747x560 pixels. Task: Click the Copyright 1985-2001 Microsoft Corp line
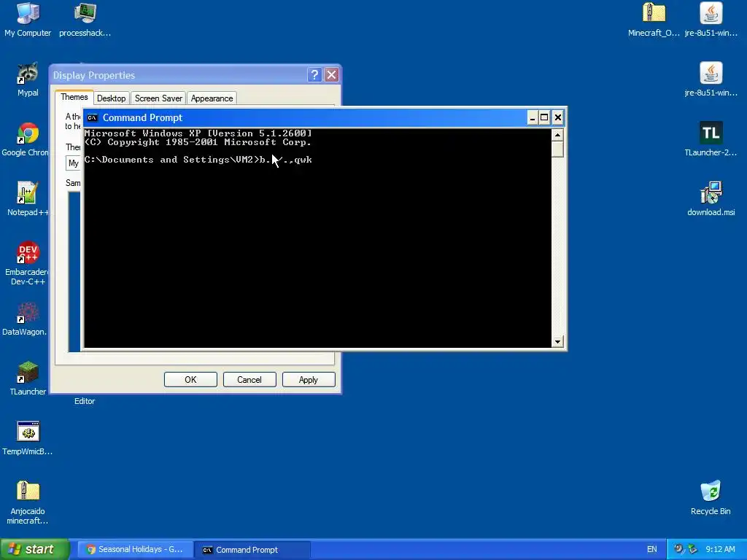tap(198, 142)
